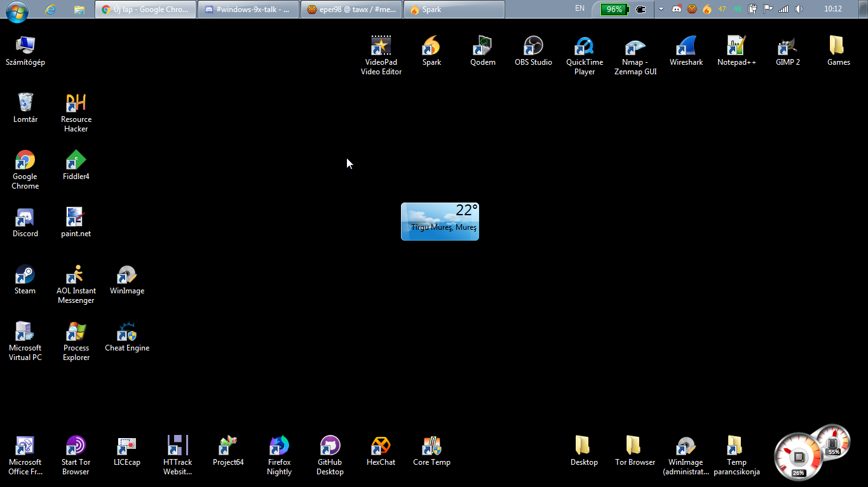Select the Discord desktop shortcut
The width and height of the screenshot is (868, 487).
(x=25, y=222)
